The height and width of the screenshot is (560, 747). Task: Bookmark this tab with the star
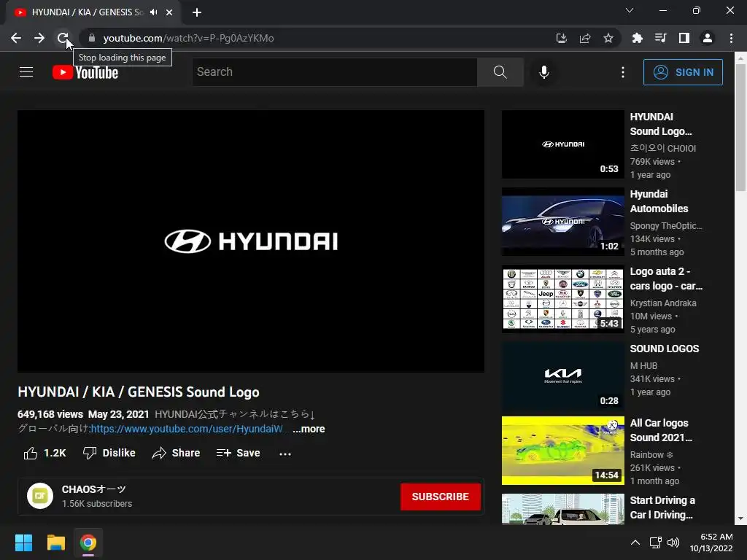click(x=608, y=38)
